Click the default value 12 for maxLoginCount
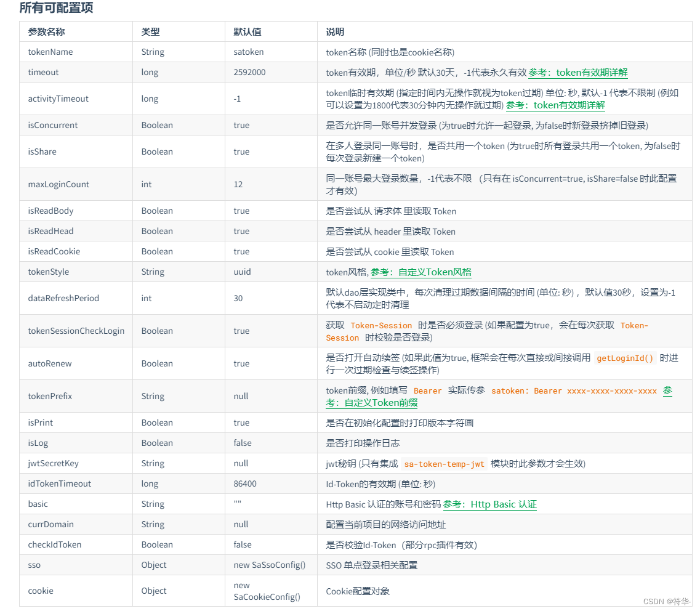The image size is (700, 611). click(238, 184)
